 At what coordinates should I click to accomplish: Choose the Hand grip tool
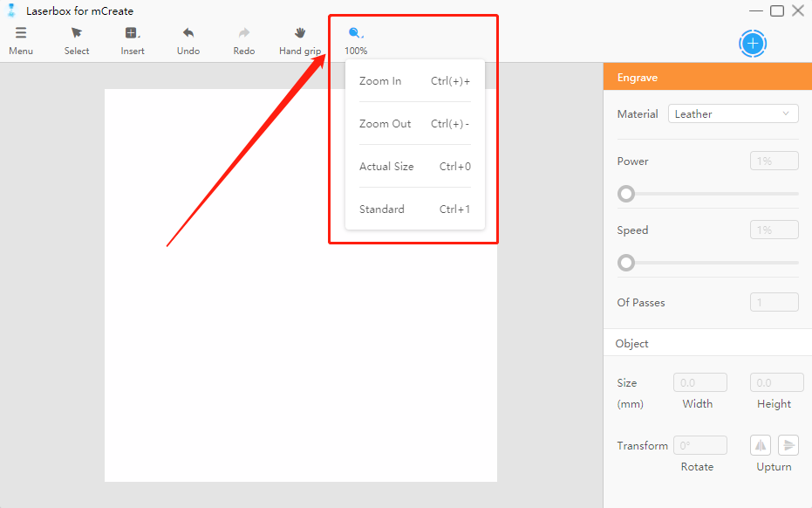point(300,33)
